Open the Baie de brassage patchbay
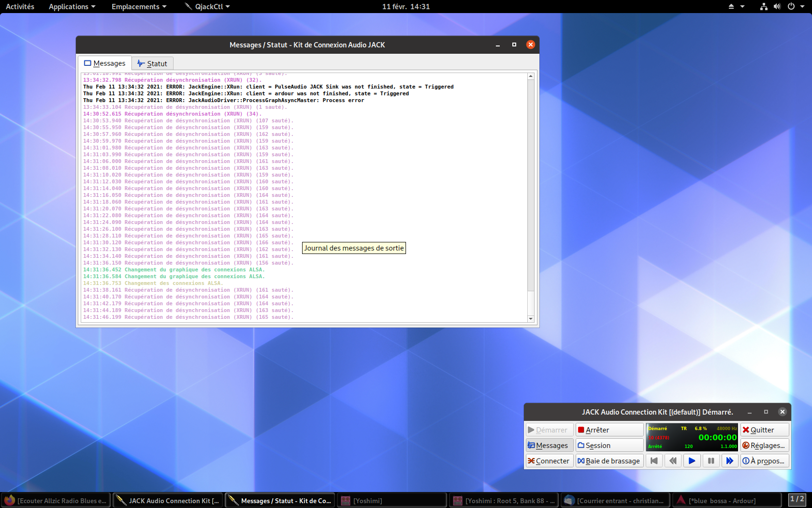The height and width of the screenshot is (508, 812). point(609,461)
